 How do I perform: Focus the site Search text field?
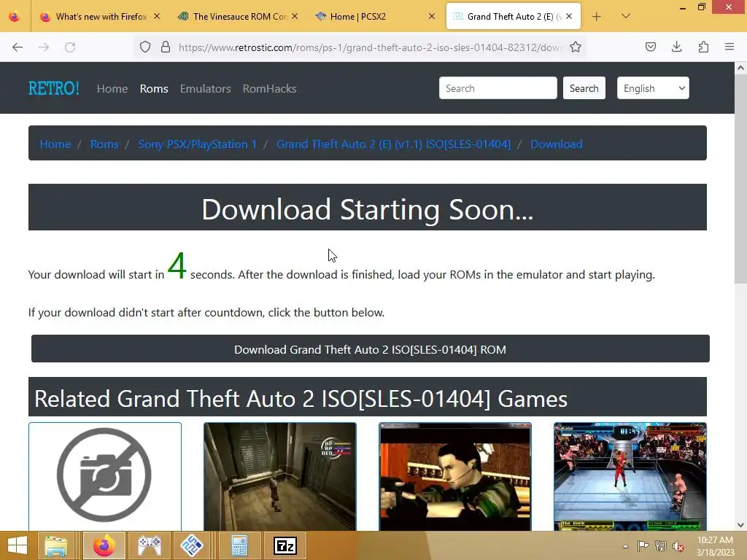point(498,88)
